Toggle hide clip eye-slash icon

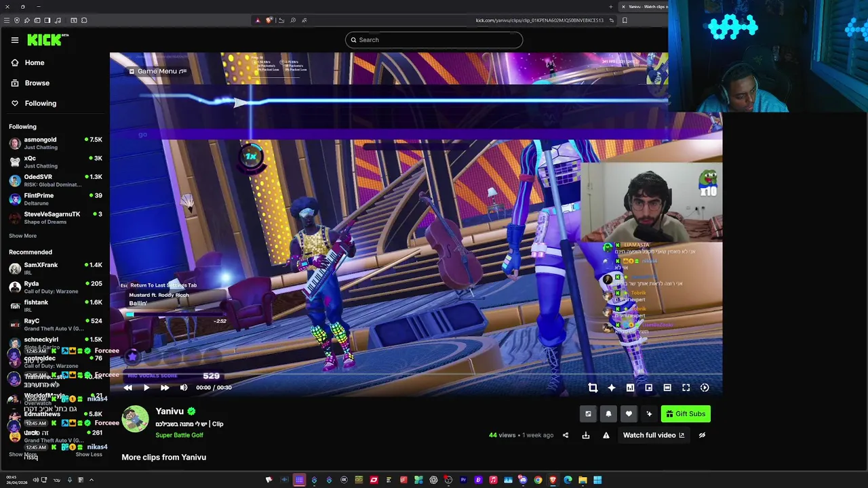coord(702,435)
